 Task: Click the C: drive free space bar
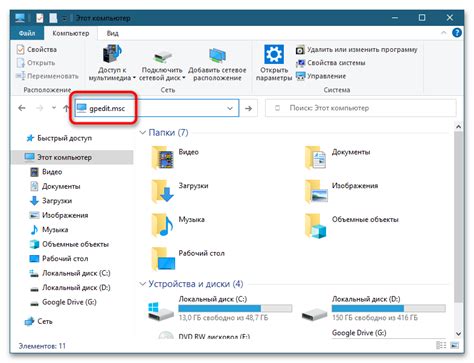tap(235, 308)
